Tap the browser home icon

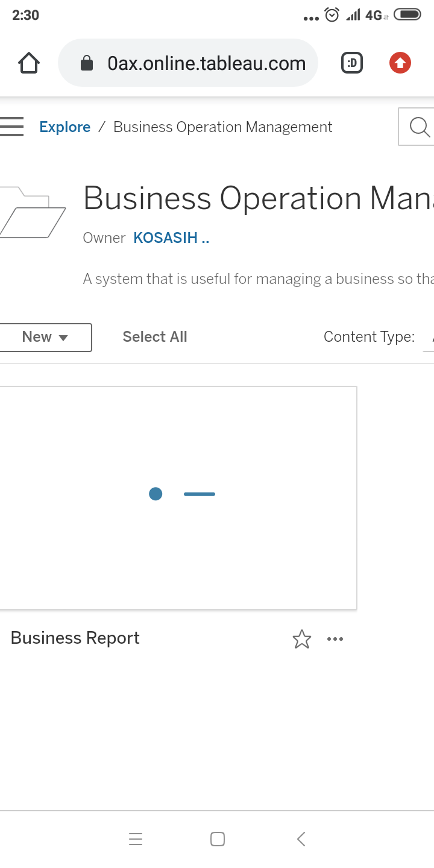point(28,62)
